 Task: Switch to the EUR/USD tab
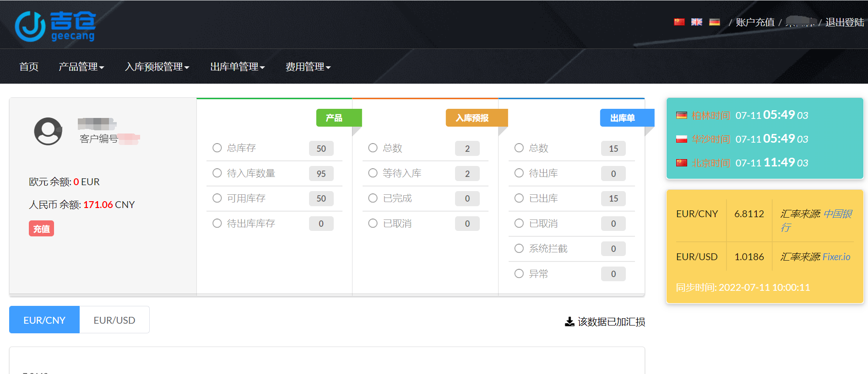(114, 320)
